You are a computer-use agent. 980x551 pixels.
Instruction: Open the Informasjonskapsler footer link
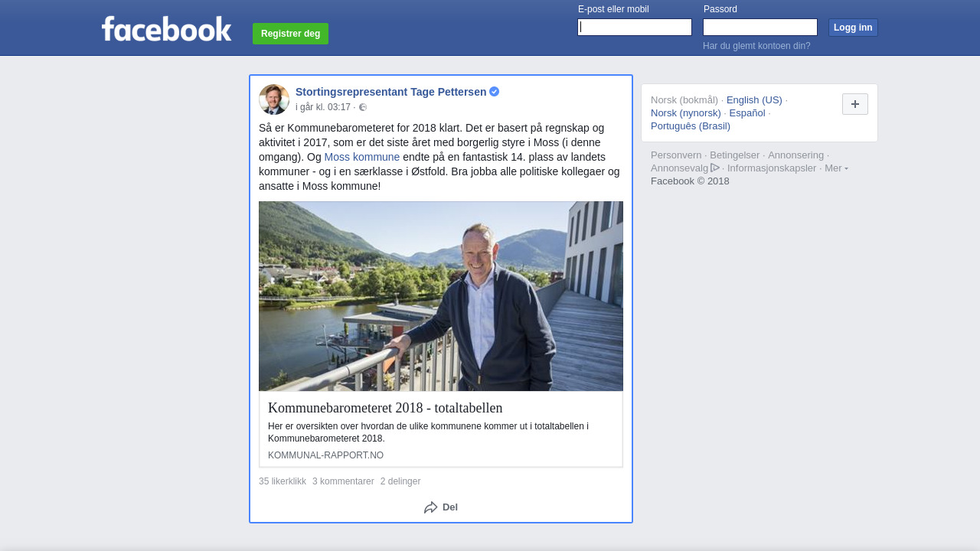click(772, 168)
